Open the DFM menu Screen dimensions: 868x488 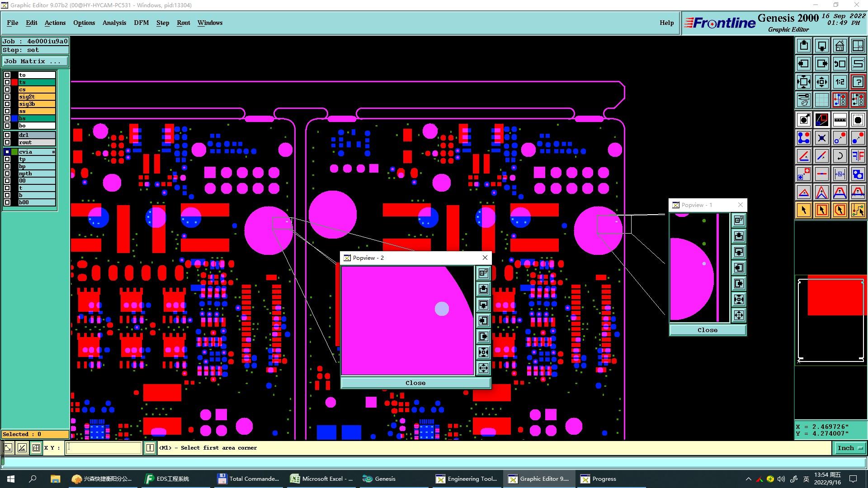click(142, 23)
